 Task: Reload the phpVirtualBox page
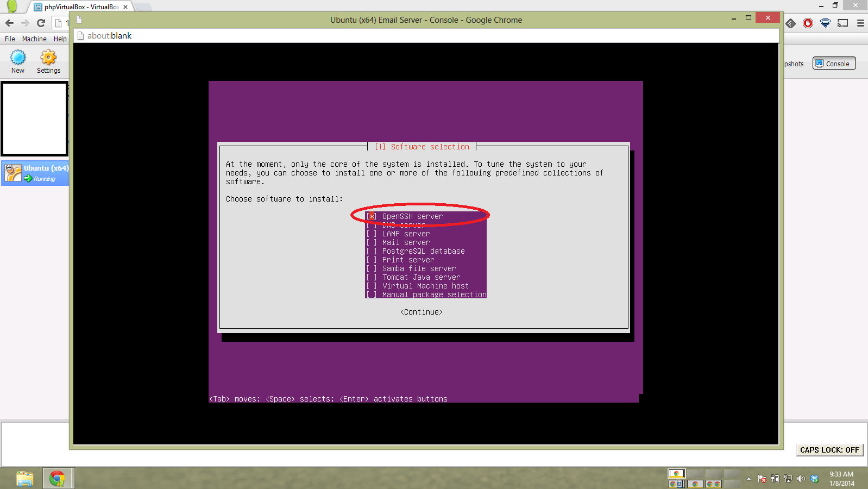[41, 23]
